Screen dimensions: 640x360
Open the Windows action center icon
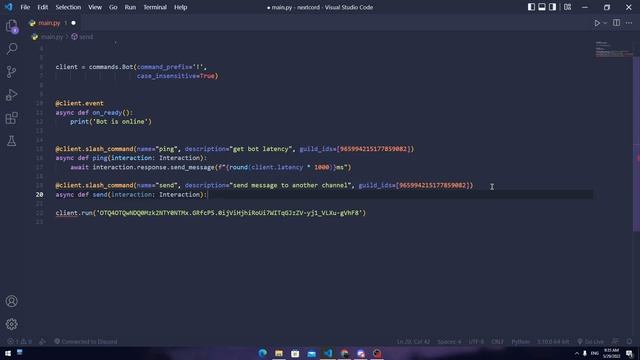(x=629, y=353)
